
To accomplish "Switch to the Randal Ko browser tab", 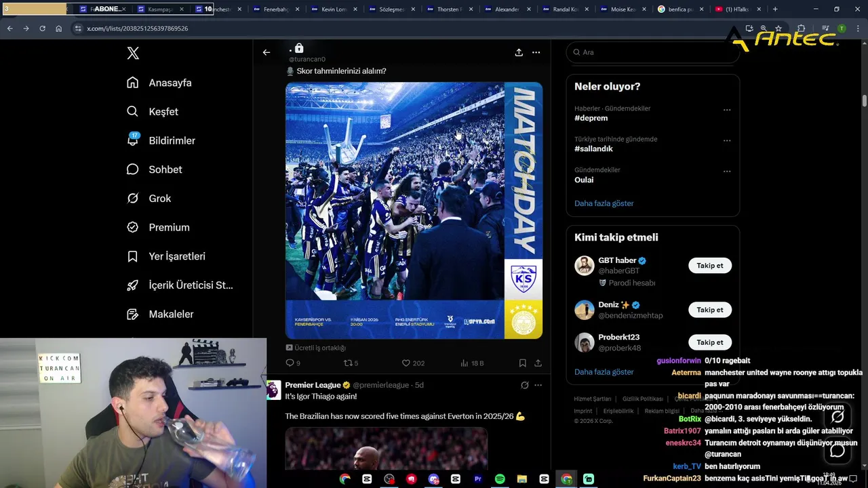I will (x=565, y=9).
